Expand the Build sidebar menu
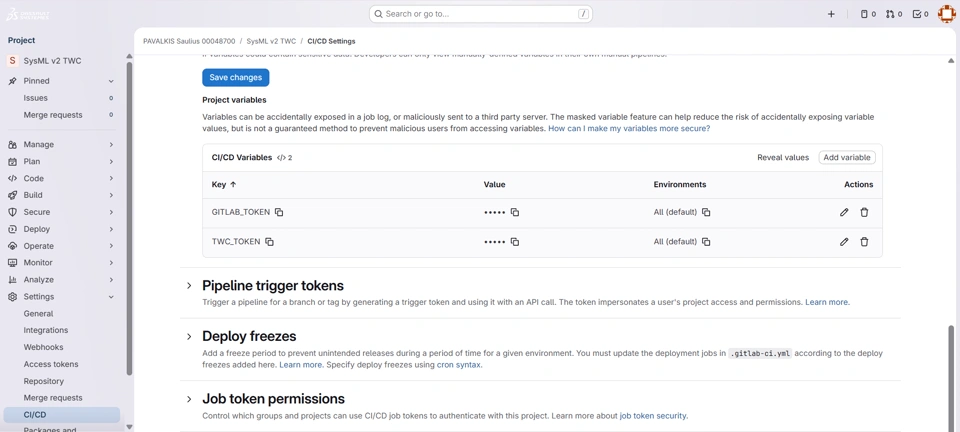 pos(60,195)
